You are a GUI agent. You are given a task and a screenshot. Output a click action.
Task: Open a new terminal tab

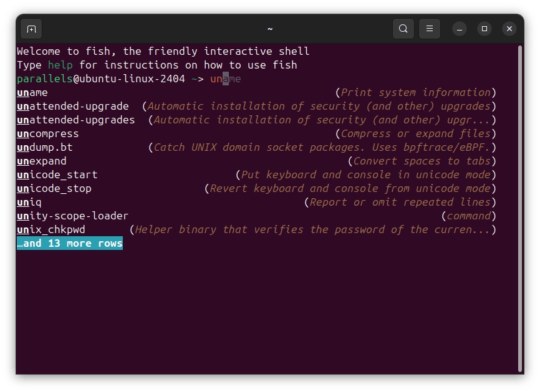click(31, 29)
